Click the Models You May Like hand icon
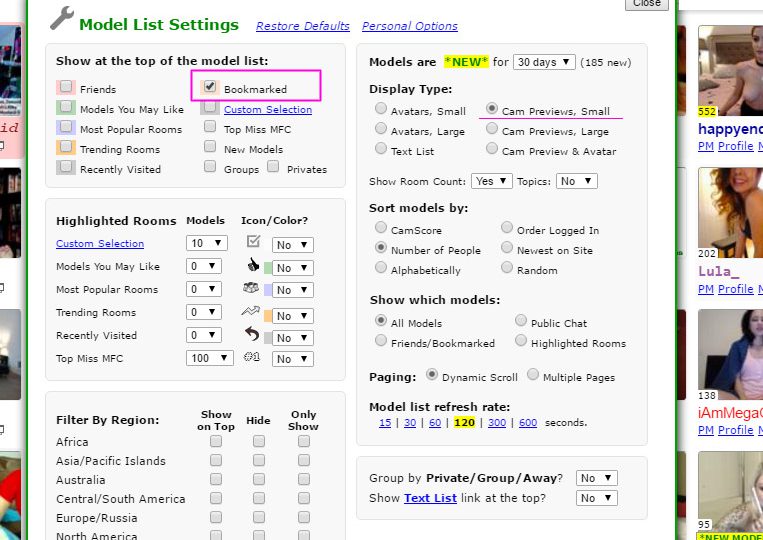The width and height of the screenshot is (763, 540). pyautogui.click(x=252, y=266)
